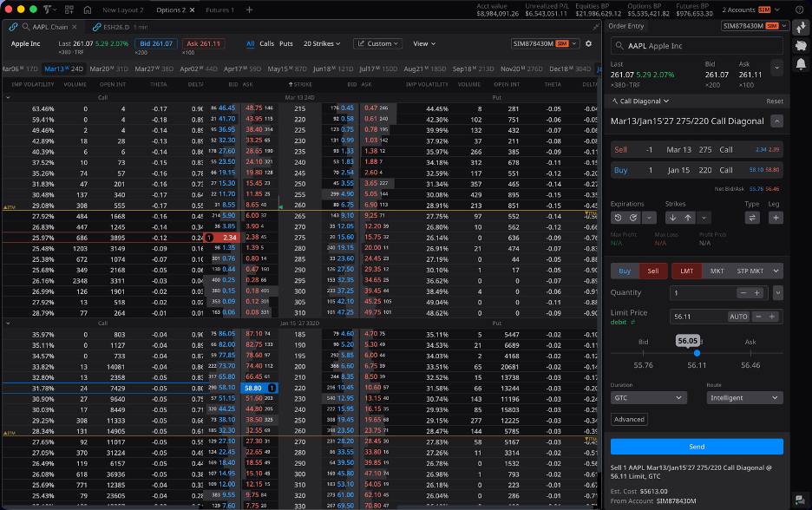Screen dimensions: 812x510
Task: Open Advanced order options
Action: point(628,418)
